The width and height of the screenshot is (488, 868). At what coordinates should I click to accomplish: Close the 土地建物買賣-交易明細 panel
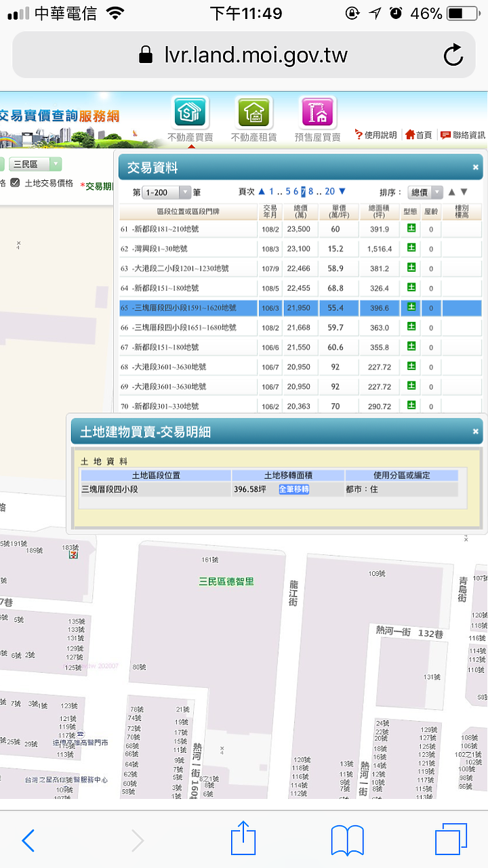click(x=476, y=432)
